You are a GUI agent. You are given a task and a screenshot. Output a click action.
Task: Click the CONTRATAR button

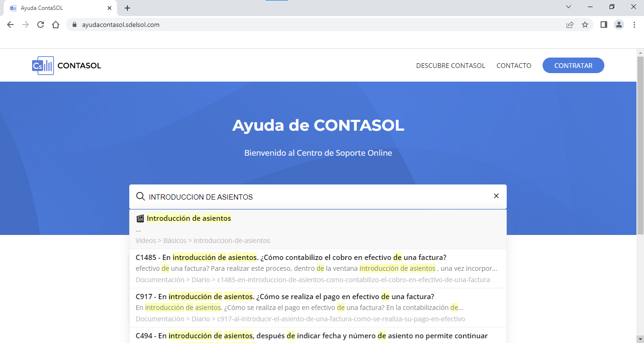[x=573, y=66]
